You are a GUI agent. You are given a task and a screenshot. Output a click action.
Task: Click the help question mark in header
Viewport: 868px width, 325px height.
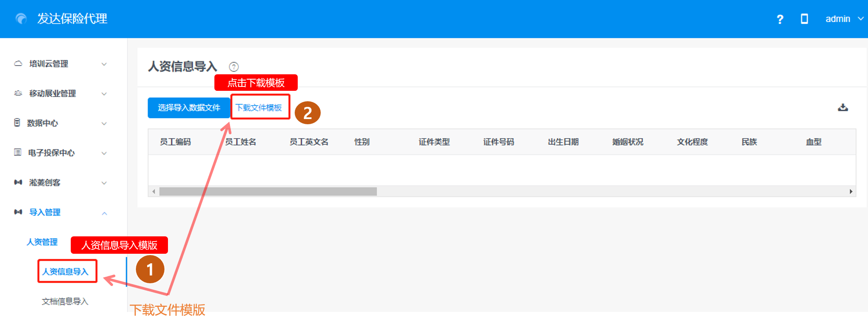(x=780, y=19)
